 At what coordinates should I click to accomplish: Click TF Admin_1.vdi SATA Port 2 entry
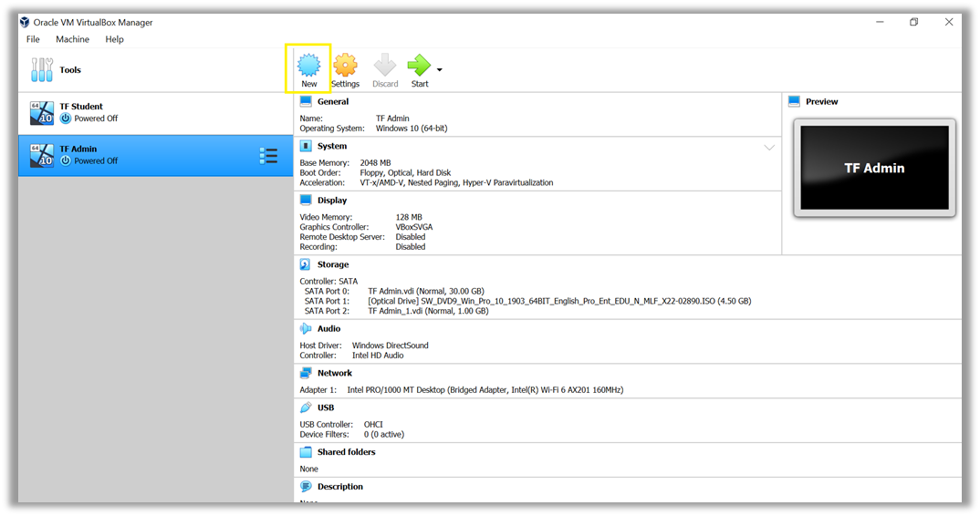click(428, 311)
